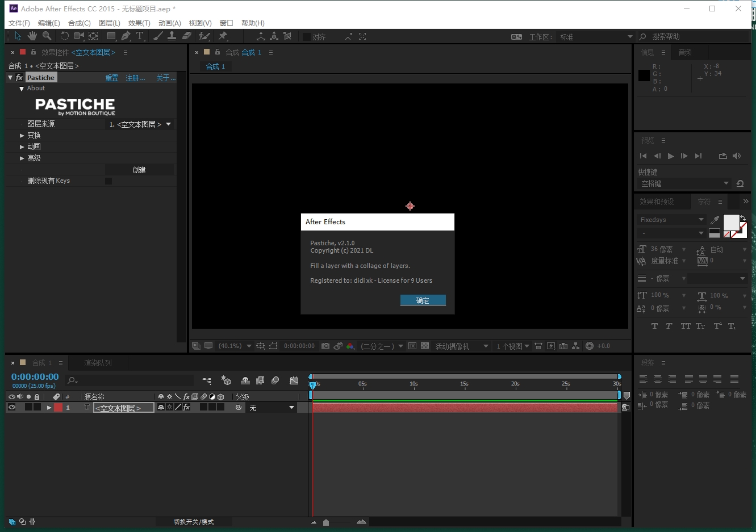Screen dimensions: 756x532
Task: Open the 1个视图 view layout dropdown
Action: point(512,346)
